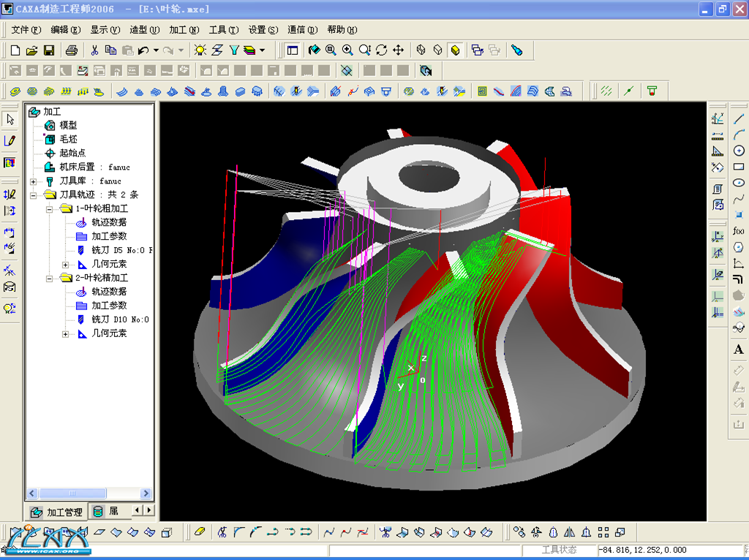Image resolution: width=749 pixels, height=560 pixels.
Task: Select the Pan view cross-arrows tool
Action: (x=399, y=50)
